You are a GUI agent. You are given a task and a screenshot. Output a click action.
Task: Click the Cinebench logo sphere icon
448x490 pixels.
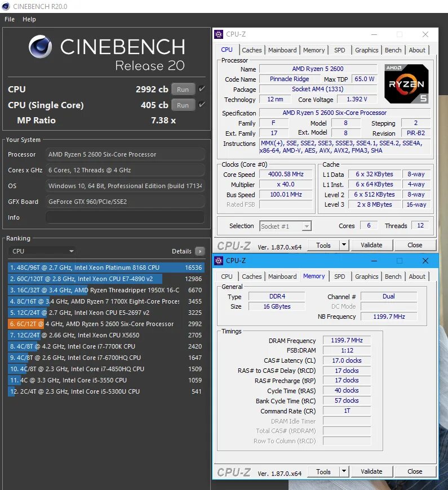(x=41, y=47)
